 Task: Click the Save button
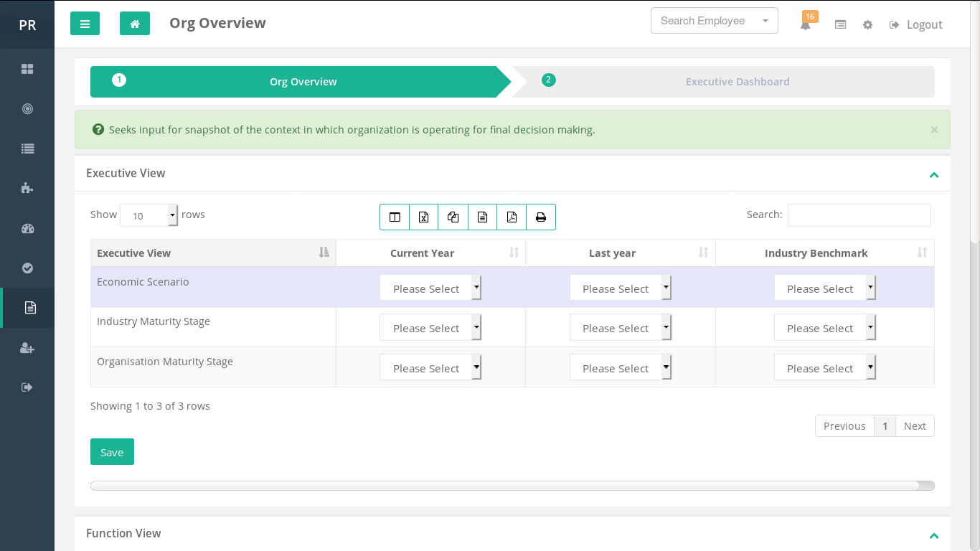pyautogui.click(x=112, y=452)
